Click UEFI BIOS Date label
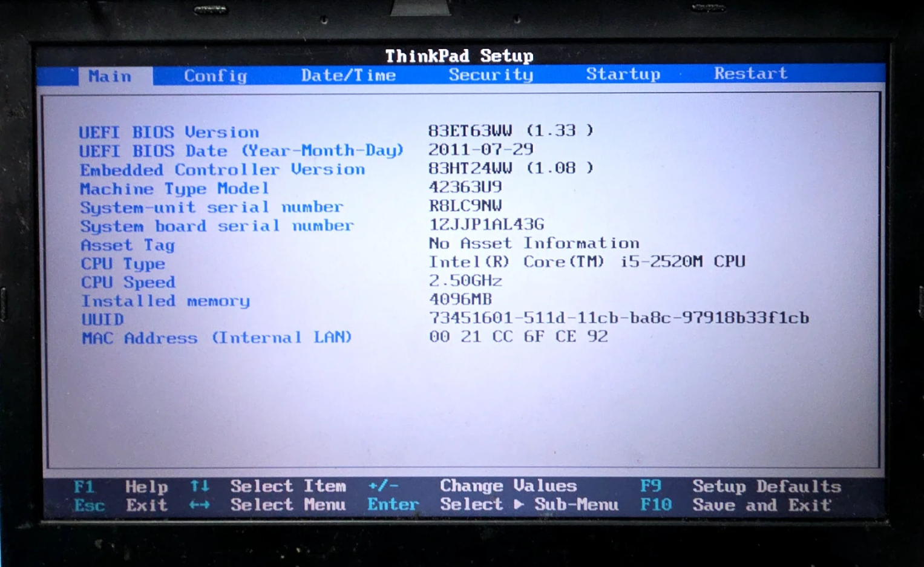The height and width of the screenshot is (567, 924). [241, 151]
